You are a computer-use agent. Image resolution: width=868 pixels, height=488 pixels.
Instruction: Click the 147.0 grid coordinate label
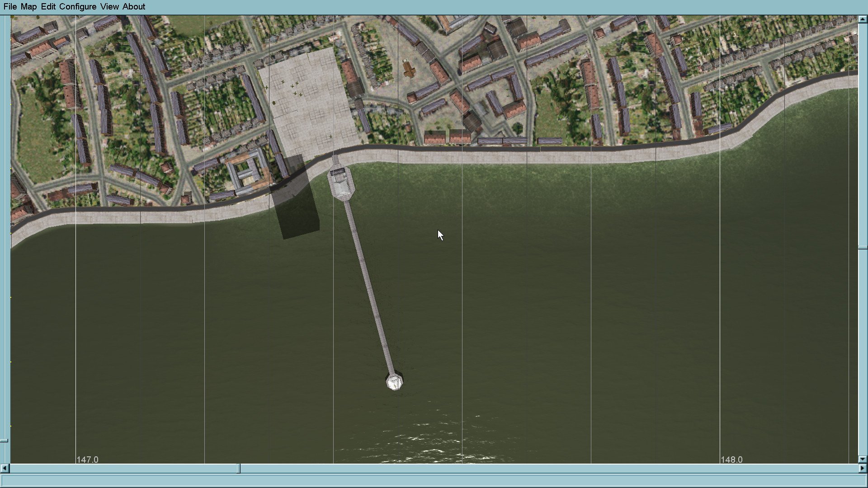[x=87, y=460]
